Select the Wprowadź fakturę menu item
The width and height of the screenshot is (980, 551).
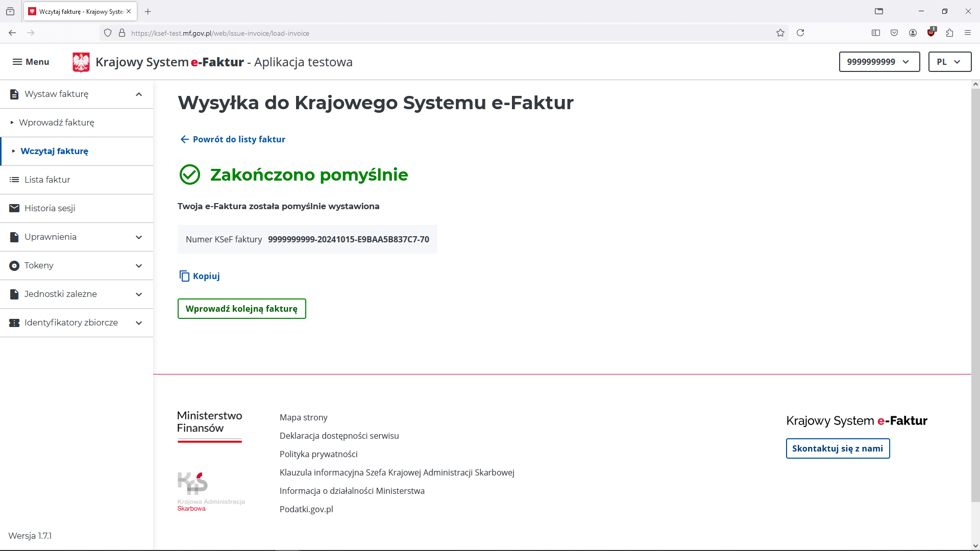click(x=57, y=122)
